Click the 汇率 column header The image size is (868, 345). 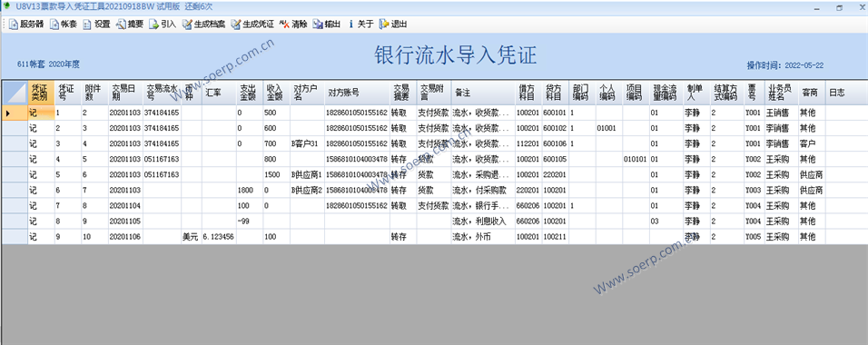tap(219, 93)
